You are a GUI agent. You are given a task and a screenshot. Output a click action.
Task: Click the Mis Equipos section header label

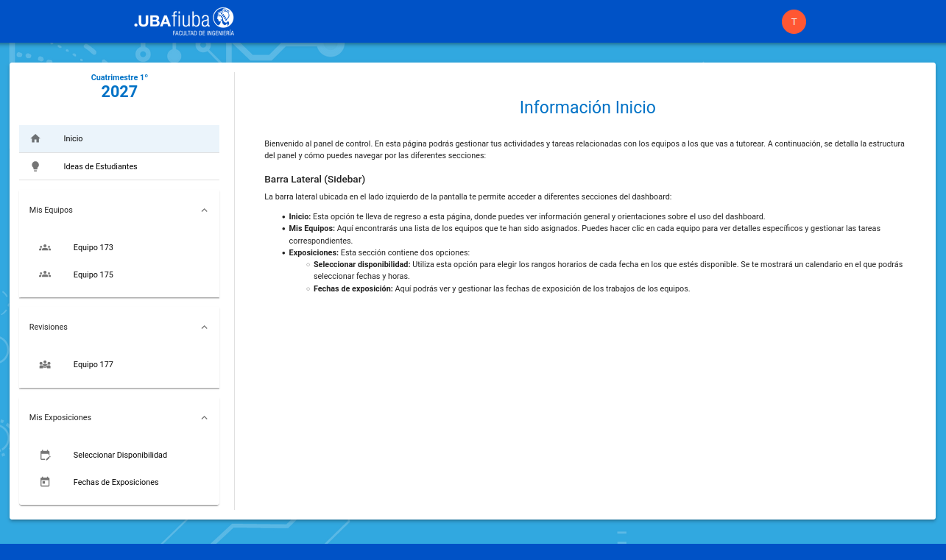click(x=51, y=210)
